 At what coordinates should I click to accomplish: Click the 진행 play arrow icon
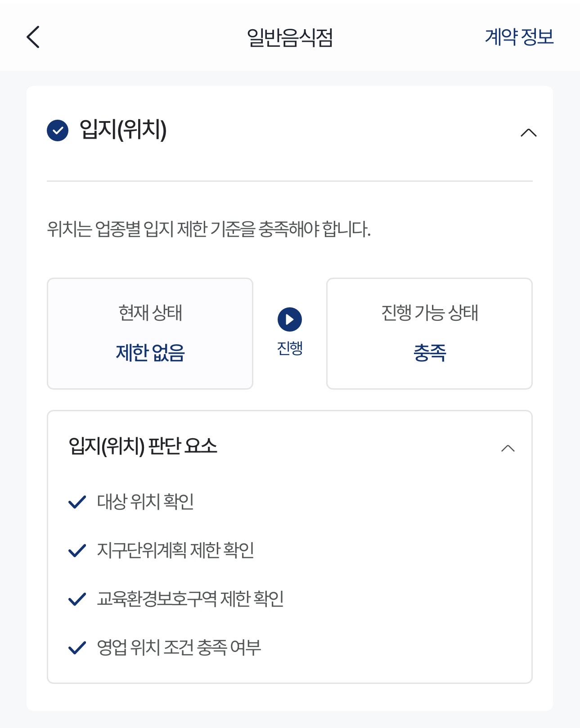(x=290, y=319)
